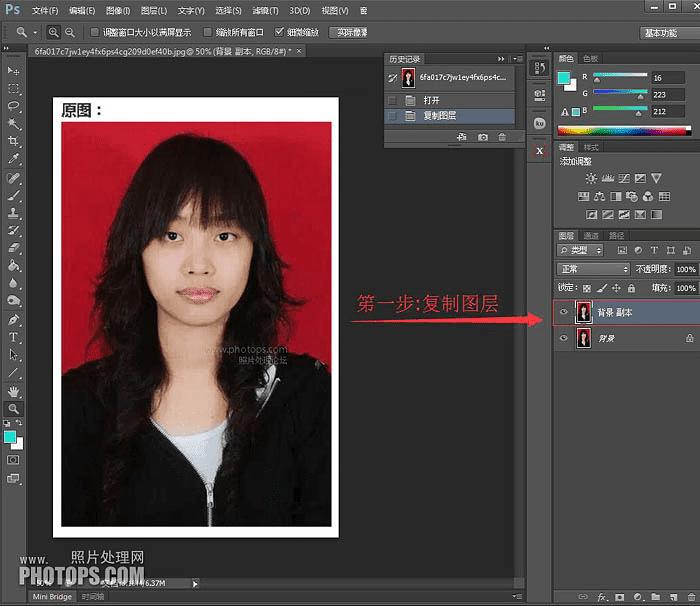Click the foreground cyan color swatch in toolbar

(x=11, y=437)
